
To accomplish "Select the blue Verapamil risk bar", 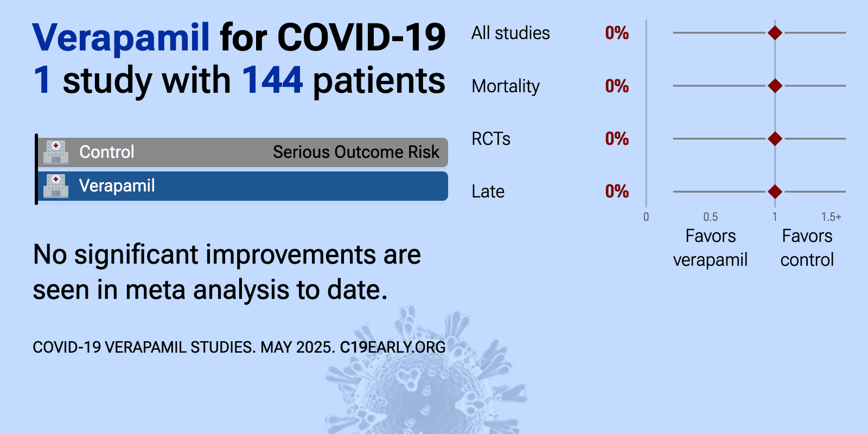I will [242, 186].
